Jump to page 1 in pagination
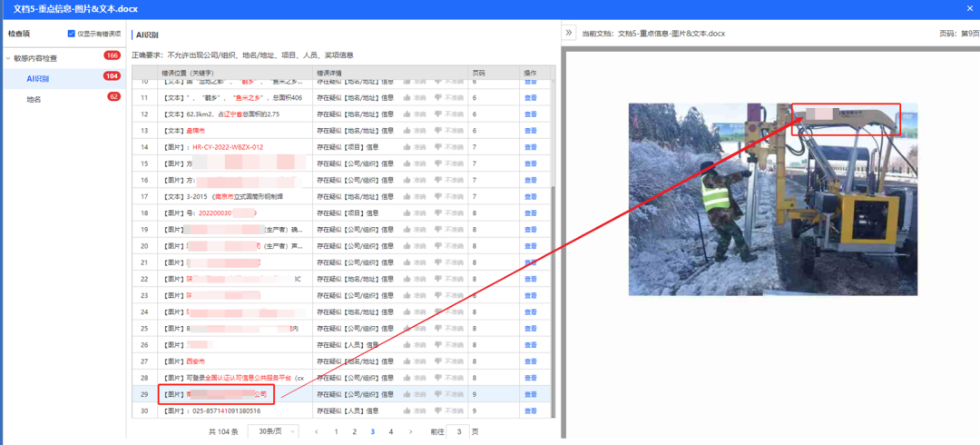980x445 pixels. [x=336, y=432]
